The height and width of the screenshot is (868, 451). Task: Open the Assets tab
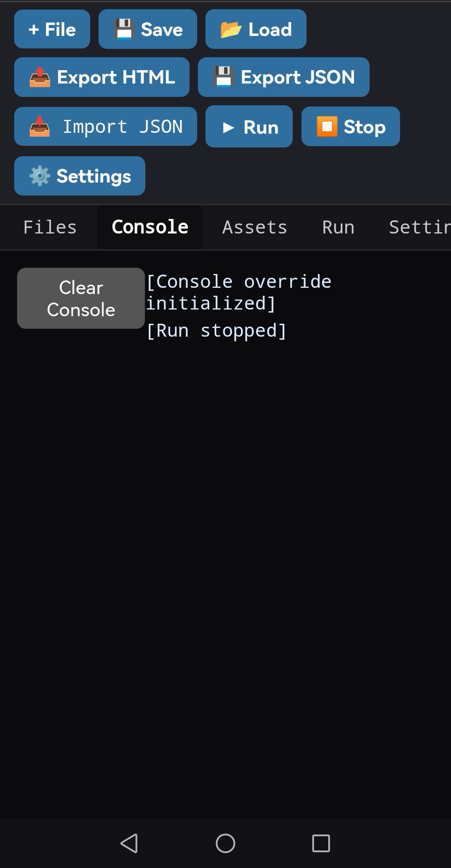pos(255,227)
